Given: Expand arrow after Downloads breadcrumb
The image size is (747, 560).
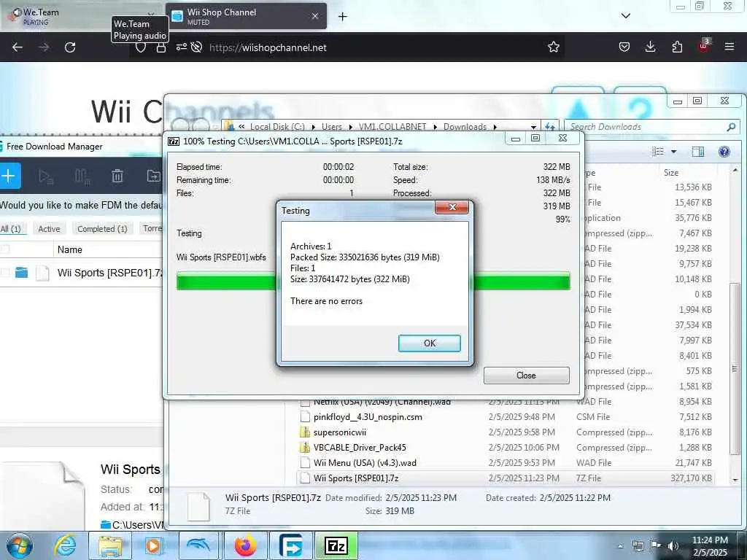Looking at the screenshot, I should pyautogui.click(x=495, y=127).
